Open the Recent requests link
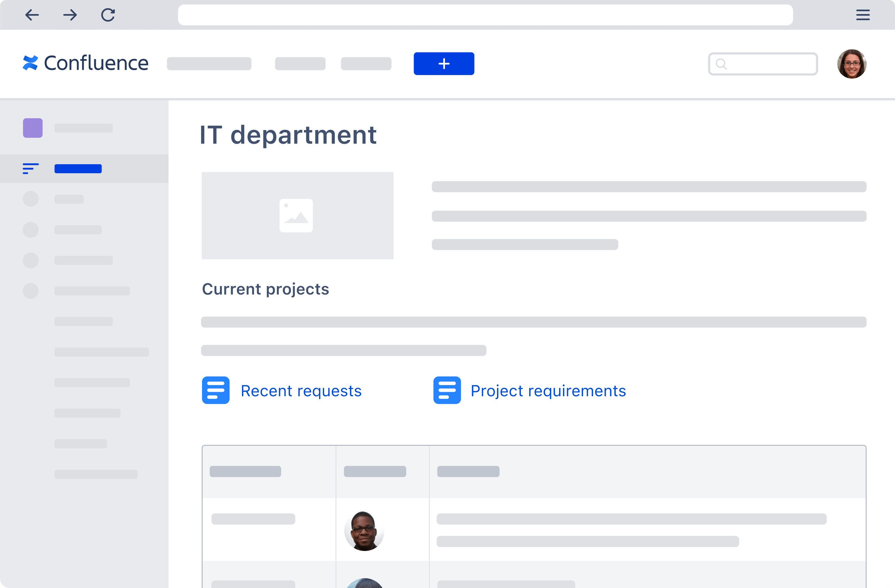This screenshot has width=895, height=588. point(301,391)
